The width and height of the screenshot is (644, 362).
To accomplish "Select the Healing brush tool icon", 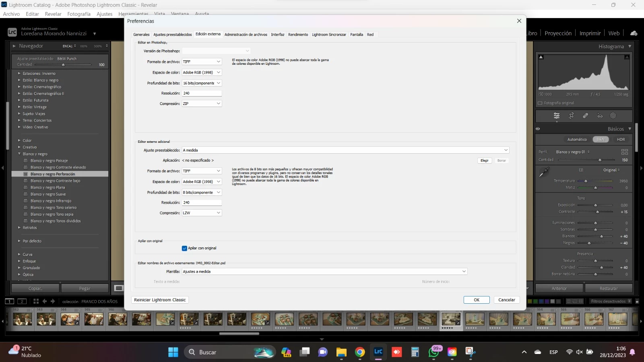I will (585, 116).
